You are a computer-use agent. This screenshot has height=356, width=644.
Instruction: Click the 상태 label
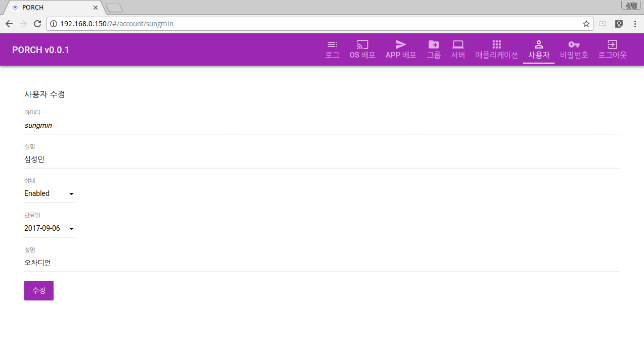pos(30,180)
